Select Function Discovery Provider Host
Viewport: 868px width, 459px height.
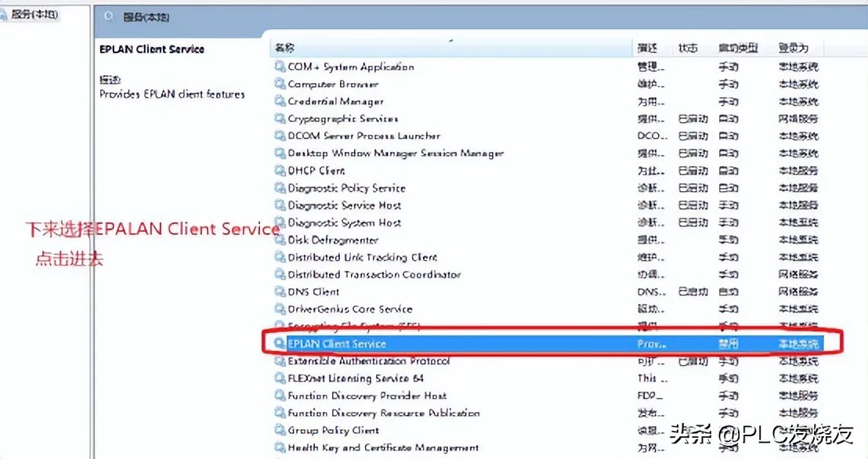click(367, 396)
